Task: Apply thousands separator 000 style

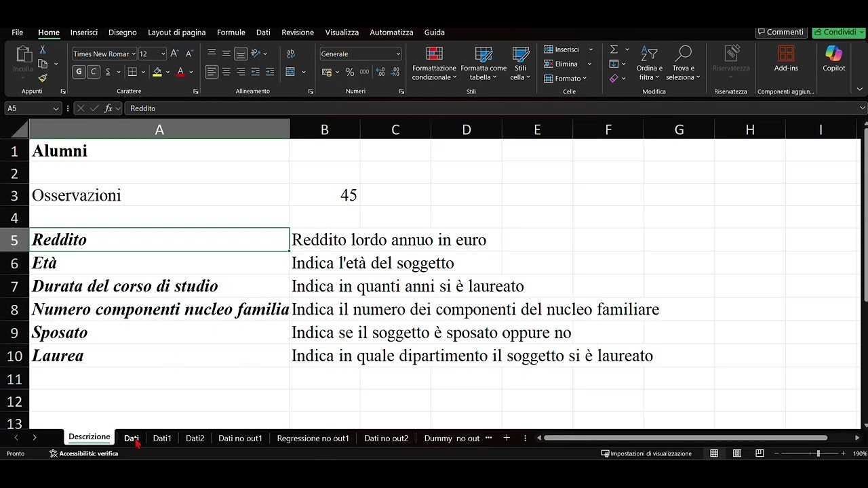Action: pyautogui.click(x=364, y=72)
